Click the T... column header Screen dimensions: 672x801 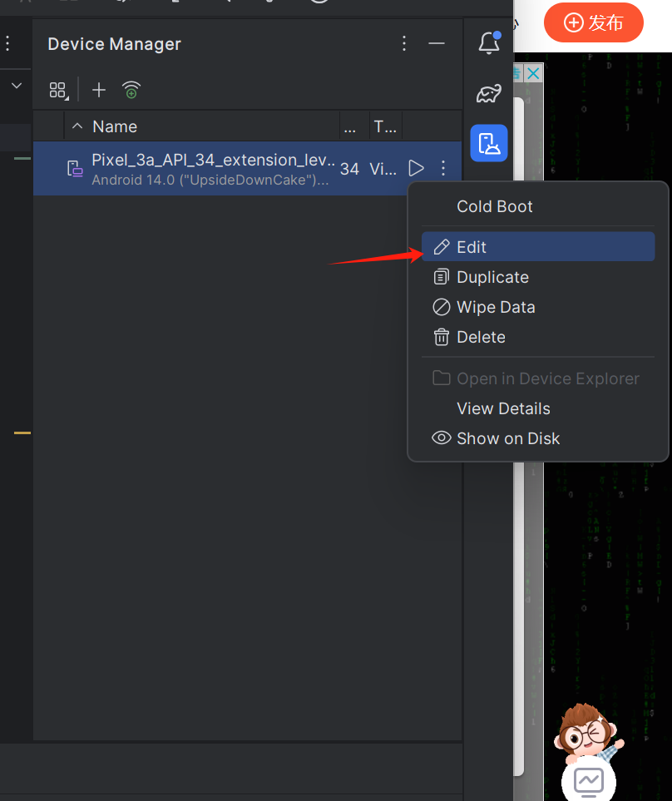pyautogui.click(x=385, y=126)
